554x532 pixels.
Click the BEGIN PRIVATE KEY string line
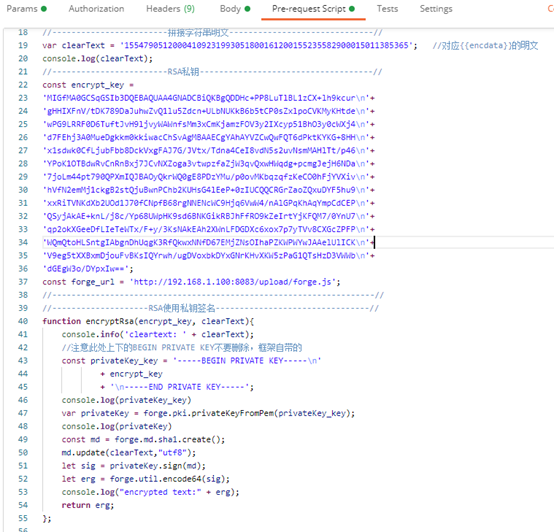coord(191,361)
